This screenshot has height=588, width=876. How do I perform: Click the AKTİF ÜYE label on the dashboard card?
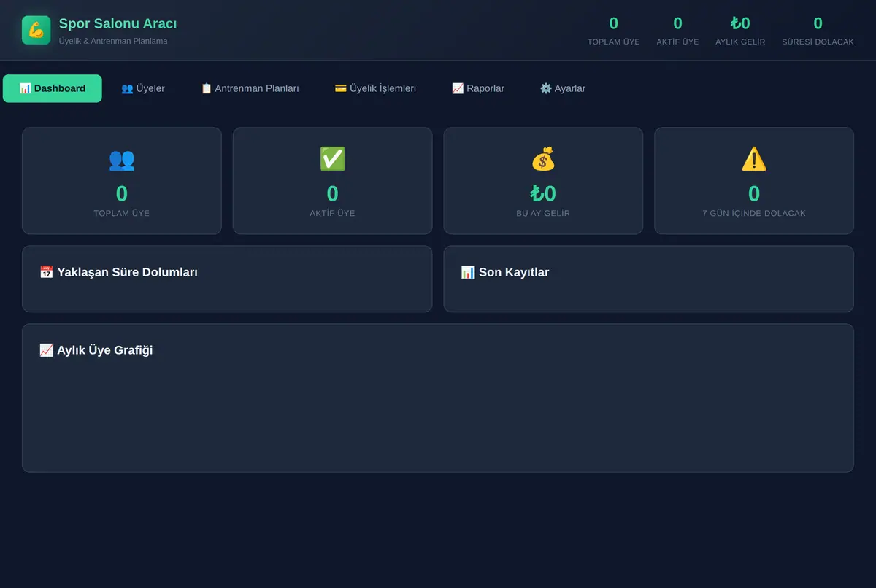332,213
